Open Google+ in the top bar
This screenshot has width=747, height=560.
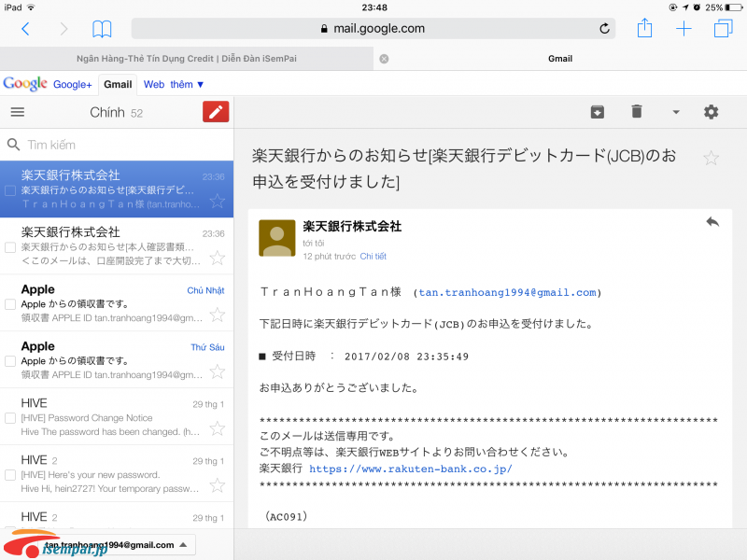(73, 84)
